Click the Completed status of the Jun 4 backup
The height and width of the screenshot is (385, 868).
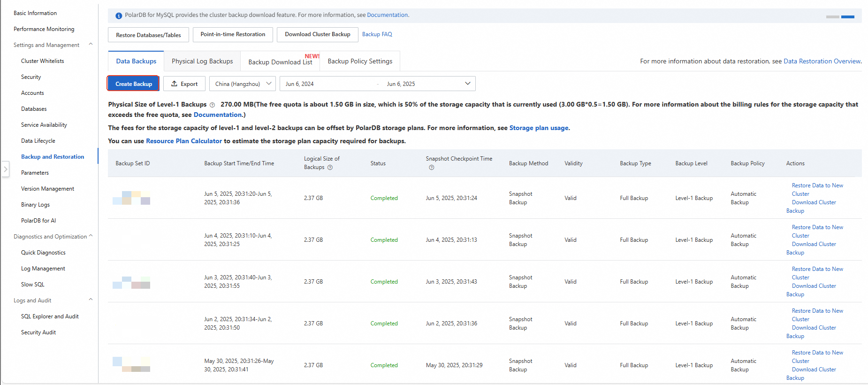(384, 240)
